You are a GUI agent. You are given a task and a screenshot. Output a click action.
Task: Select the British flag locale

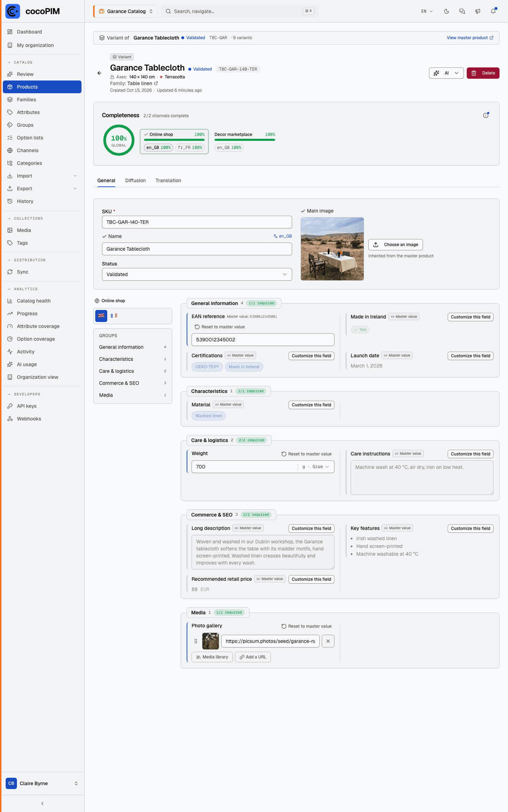(101, 316)
